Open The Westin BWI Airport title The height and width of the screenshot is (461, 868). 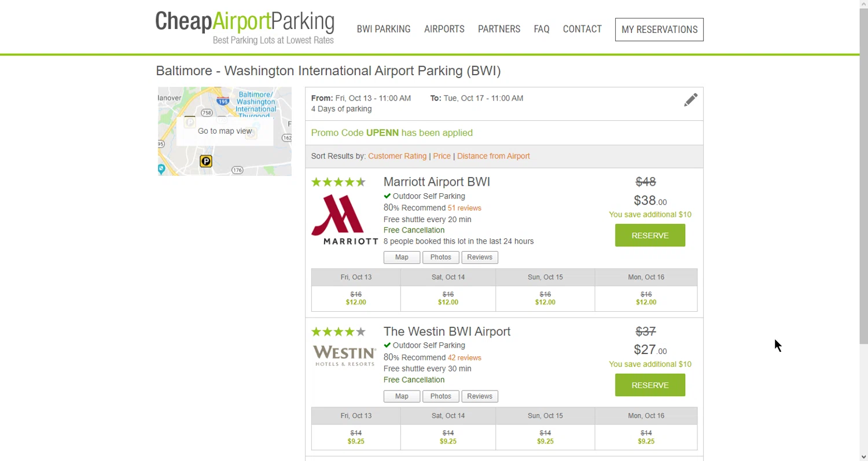coord(447,331)
